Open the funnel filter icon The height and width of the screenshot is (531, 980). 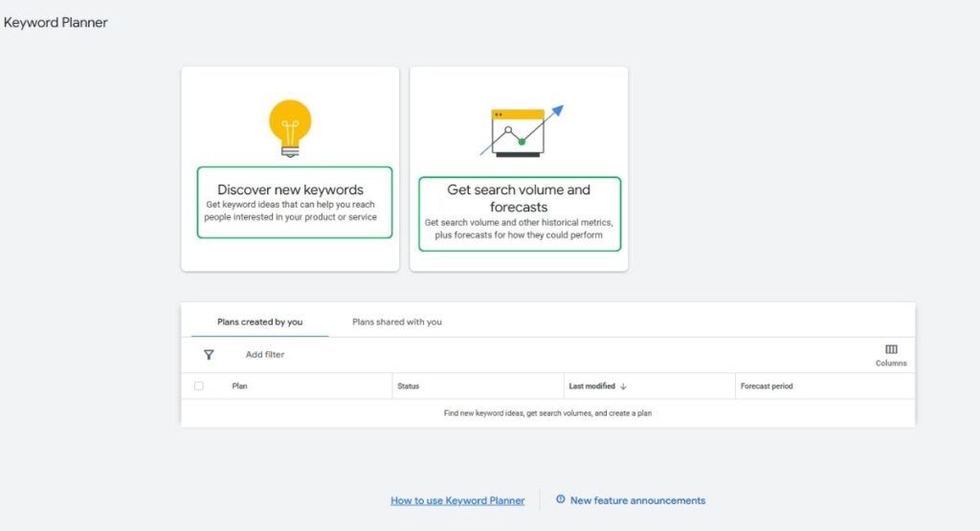click(x=209, y=355)
